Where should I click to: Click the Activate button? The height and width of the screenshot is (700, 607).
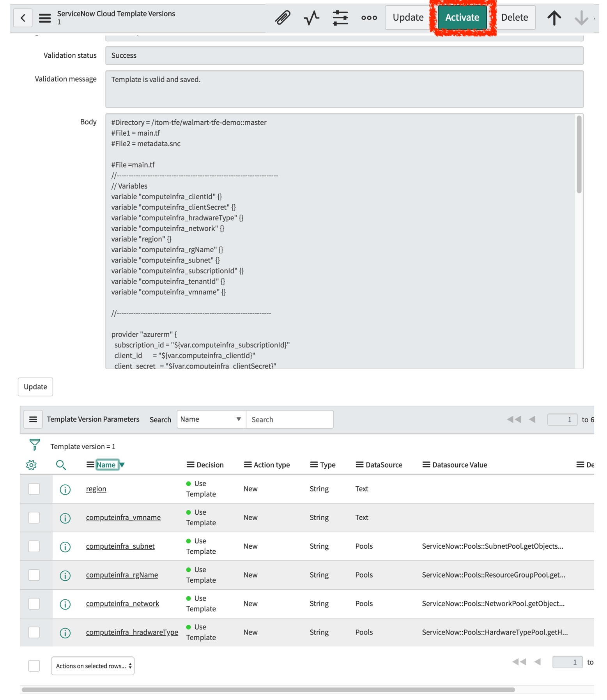[462, 18]
